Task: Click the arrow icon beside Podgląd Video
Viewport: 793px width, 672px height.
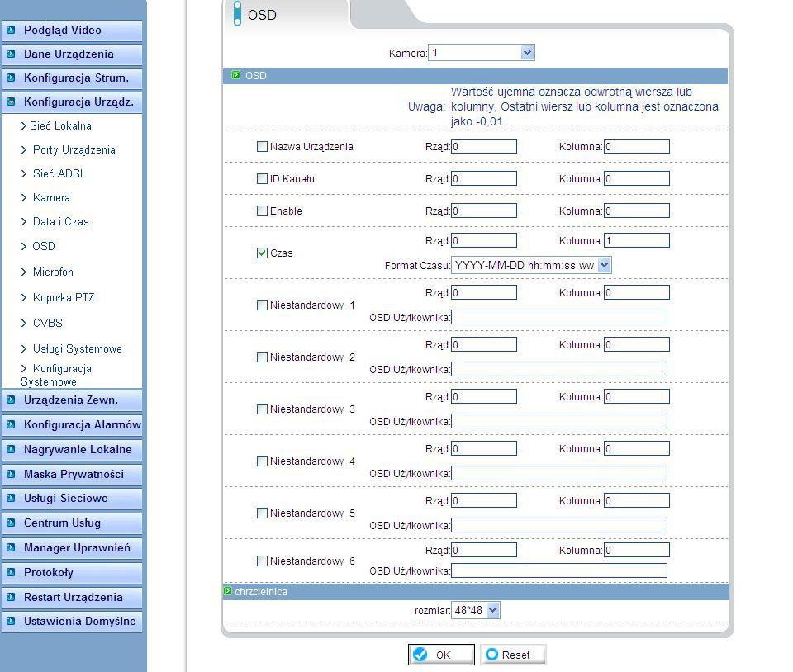Action: point(11,30)
